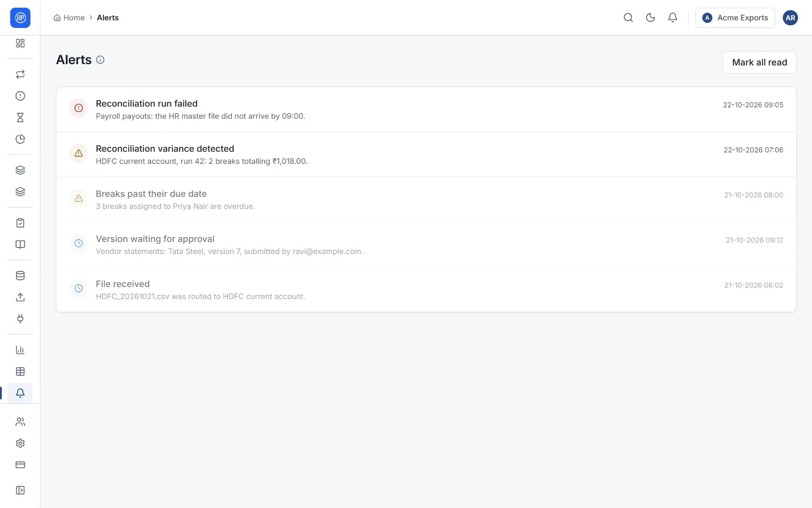Viewport: 812px width, 508px height.
Task: Open the upper stacked layers sidebar icon
Action: click(20, 170)
